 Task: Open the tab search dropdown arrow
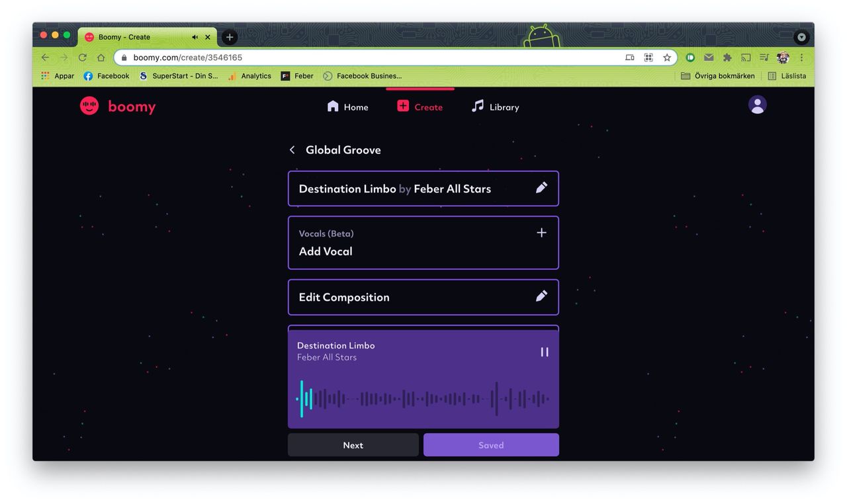tap(802, 38)
